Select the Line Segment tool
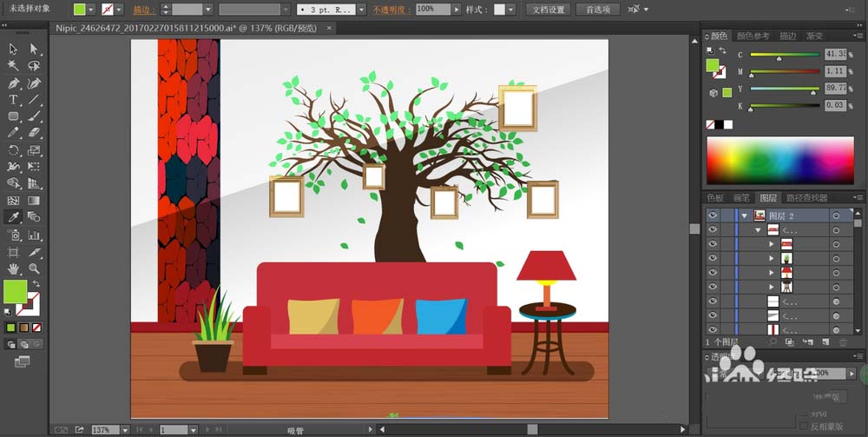Viewport: 868px width, 437px height. pyautogui.click(x=34, y=100)
